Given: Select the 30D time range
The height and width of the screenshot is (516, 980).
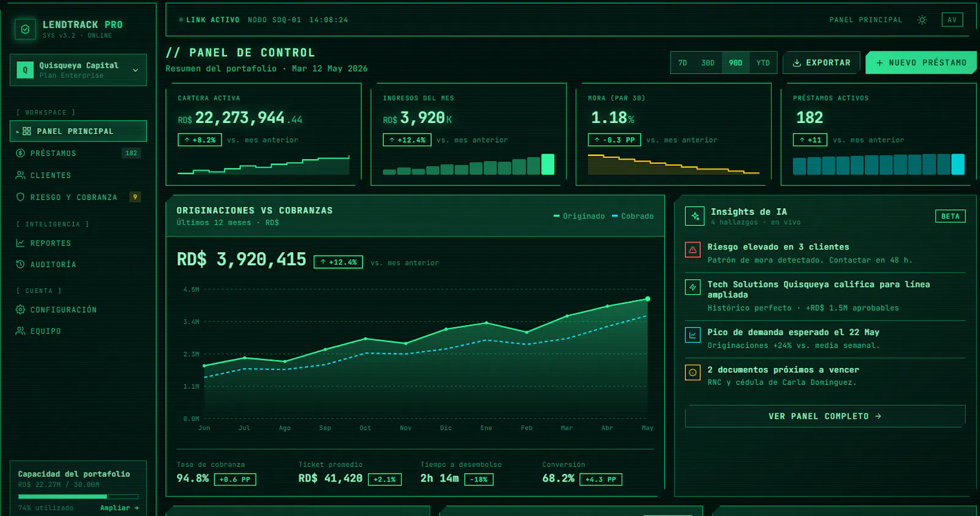Looking at the screenshot, I should click(708, 63).
